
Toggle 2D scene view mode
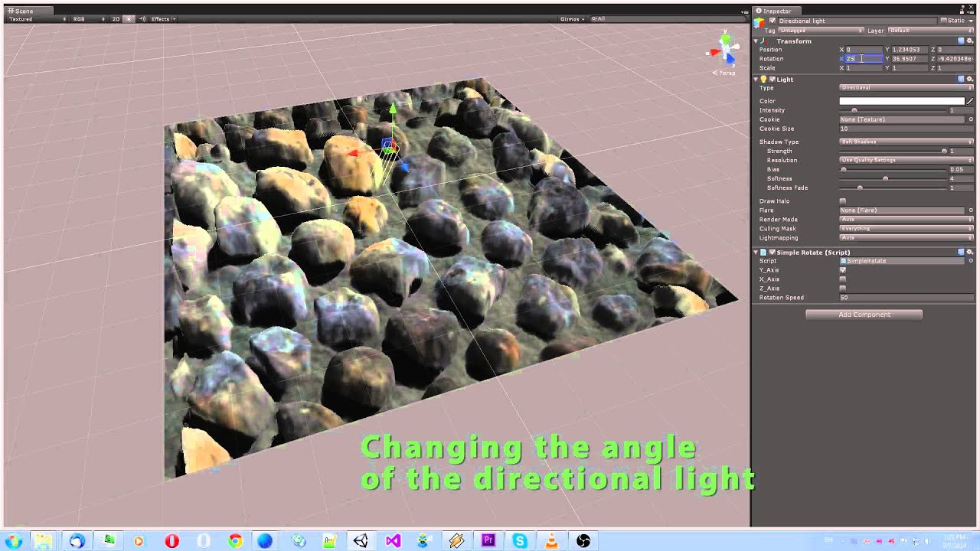[x=116, y=18]
